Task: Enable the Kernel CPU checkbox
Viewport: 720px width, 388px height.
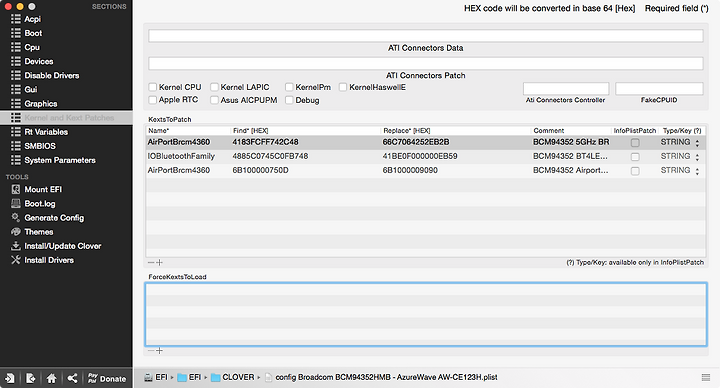Action: [x=152, y=87]
